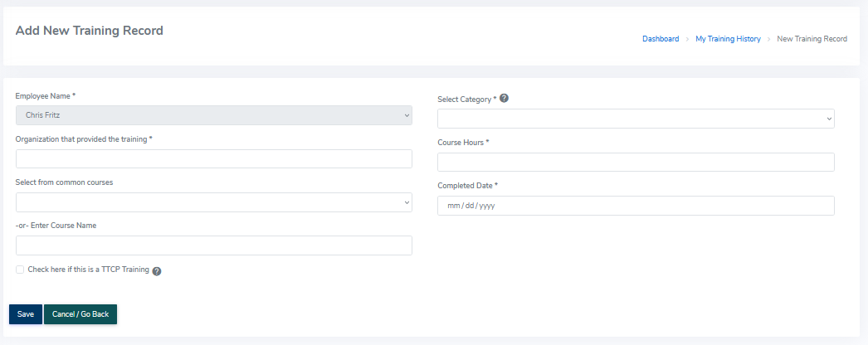Click the 'Check here if this is a TTCP Training' label
This screenshot has width=868, height=345.
pos(88,270)
